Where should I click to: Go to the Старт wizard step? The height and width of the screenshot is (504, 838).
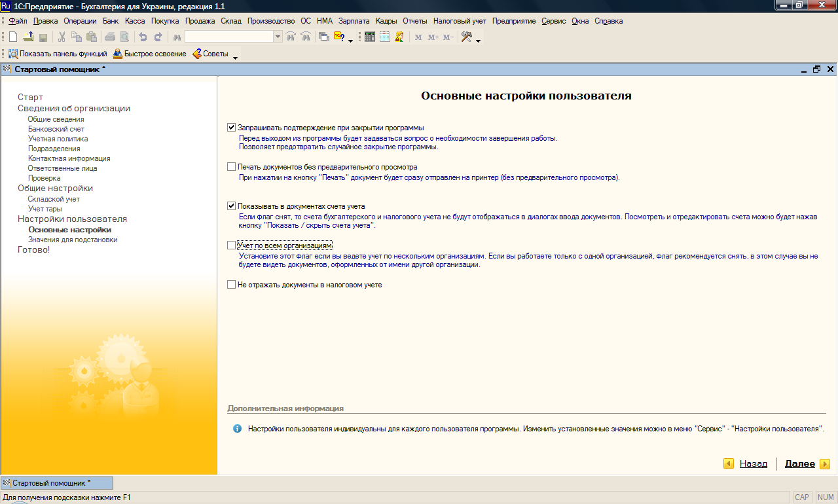[x=30, y=98]
